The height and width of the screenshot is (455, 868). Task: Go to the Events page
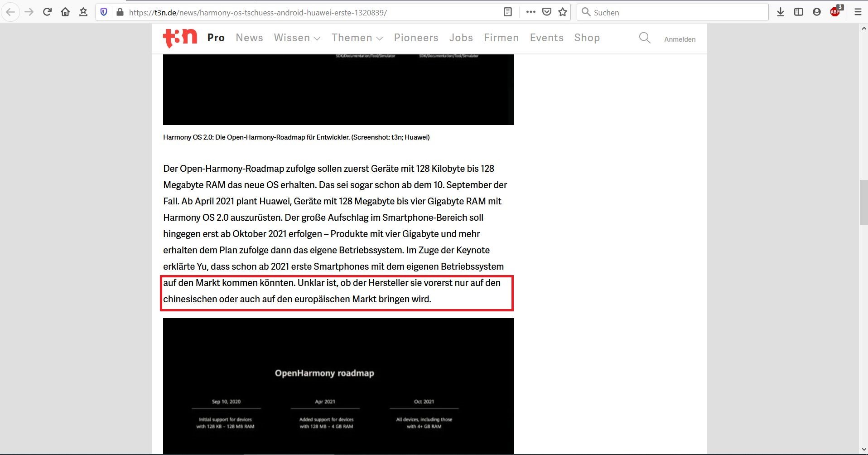547,38
